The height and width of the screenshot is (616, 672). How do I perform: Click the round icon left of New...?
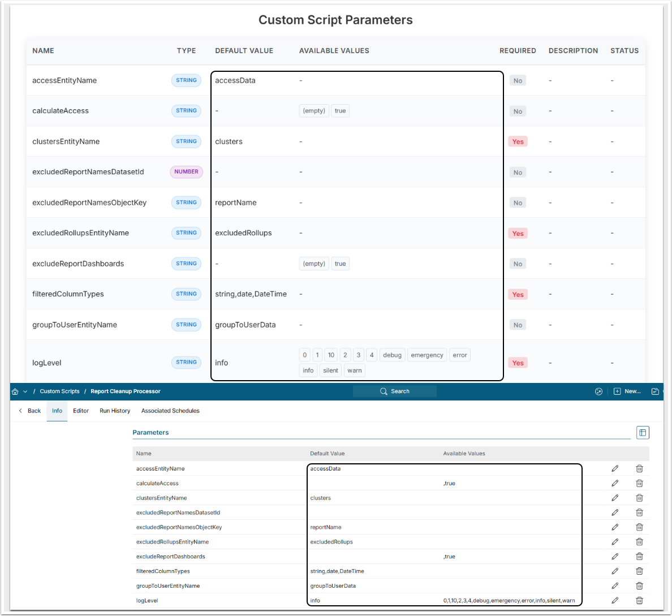tap(598, 391)
